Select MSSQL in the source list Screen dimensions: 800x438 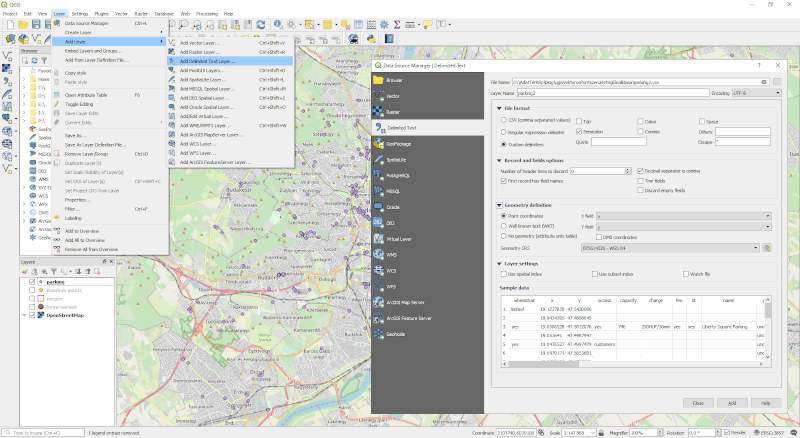428,191
